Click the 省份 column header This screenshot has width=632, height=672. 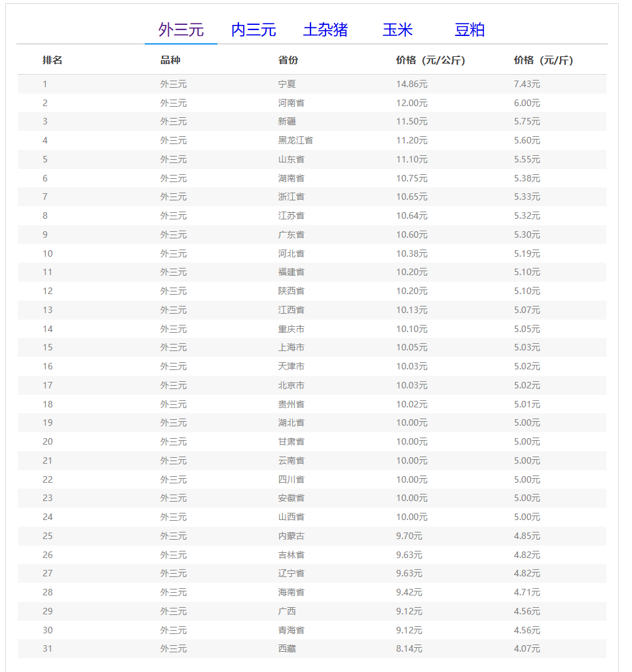click(x=288, y=60)
